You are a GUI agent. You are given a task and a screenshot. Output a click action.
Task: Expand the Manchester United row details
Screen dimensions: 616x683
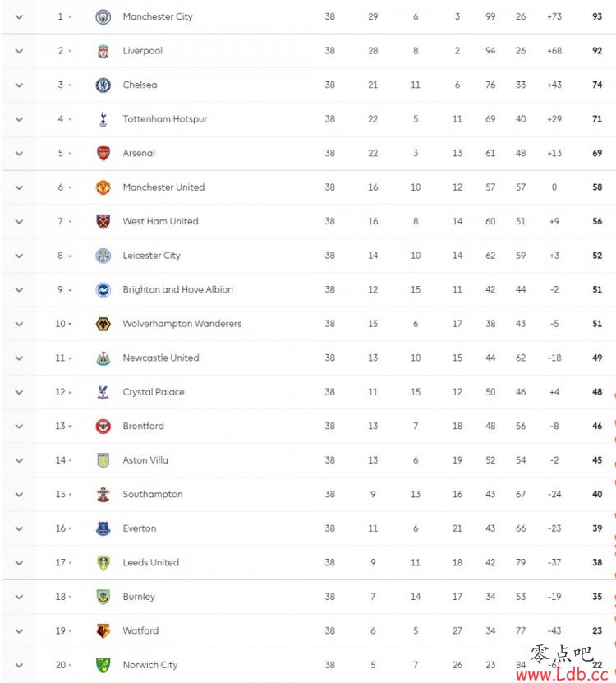coord(19,187)
